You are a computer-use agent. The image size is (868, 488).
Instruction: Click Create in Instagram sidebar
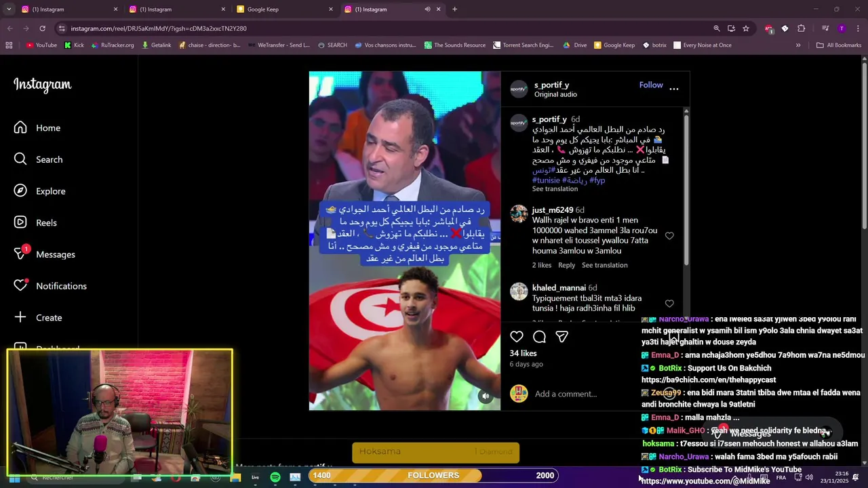pos(38,318)
